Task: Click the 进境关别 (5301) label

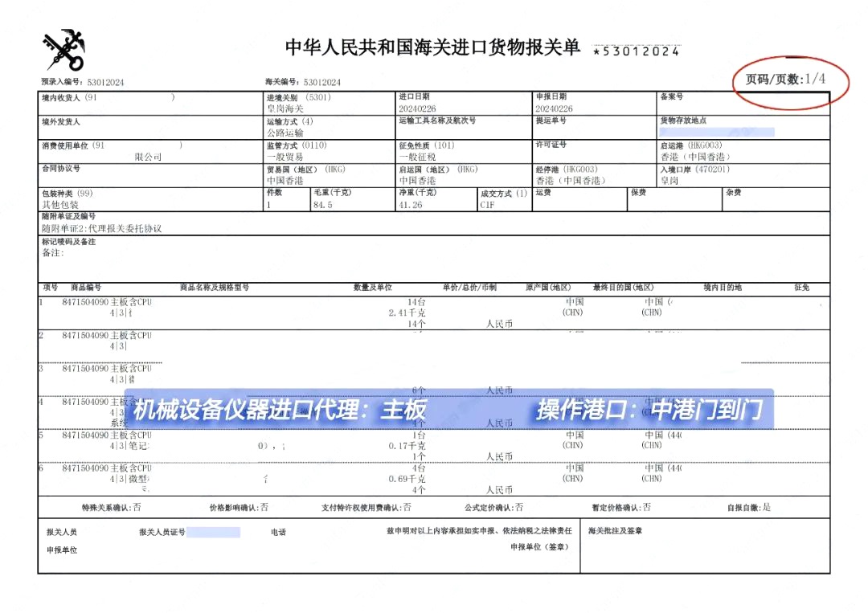Action: point(299,97)
